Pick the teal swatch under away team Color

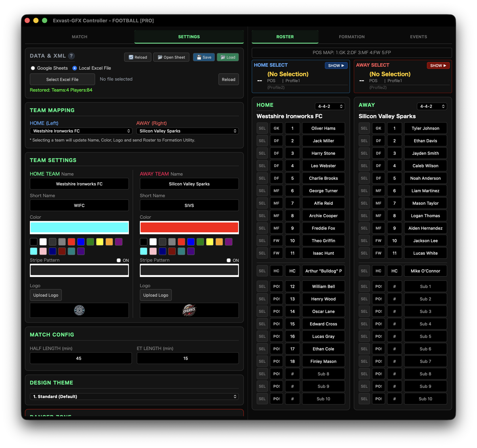coord(181,251)
